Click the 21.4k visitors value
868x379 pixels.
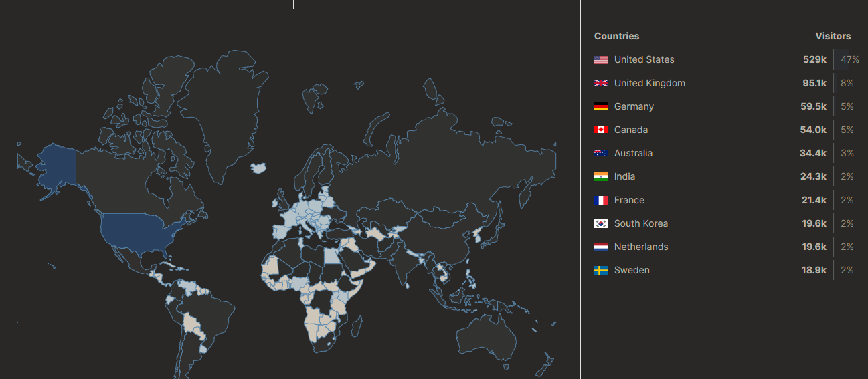tap(814, 200)
